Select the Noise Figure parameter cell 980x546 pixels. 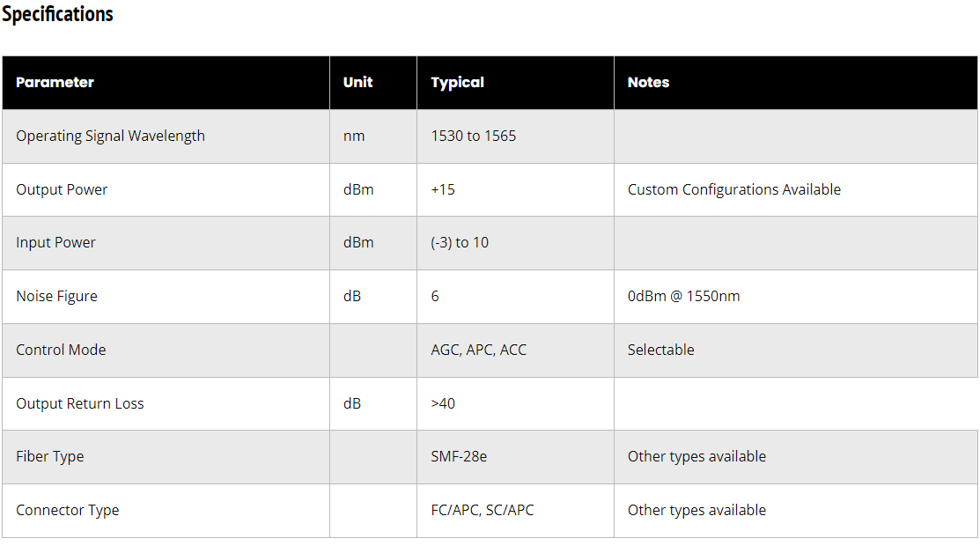click(x=56, y=297)
